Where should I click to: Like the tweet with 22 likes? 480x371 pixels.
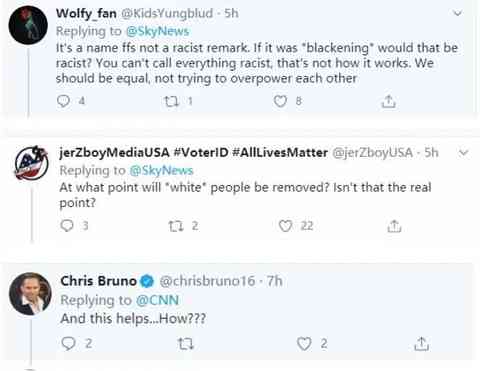coord(285,226)
